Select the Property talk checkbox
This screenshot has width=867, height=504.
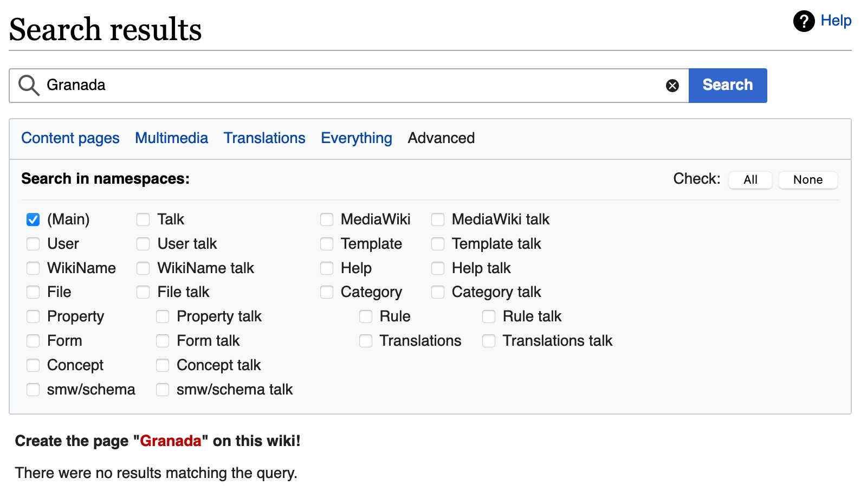tap(163, 316)
